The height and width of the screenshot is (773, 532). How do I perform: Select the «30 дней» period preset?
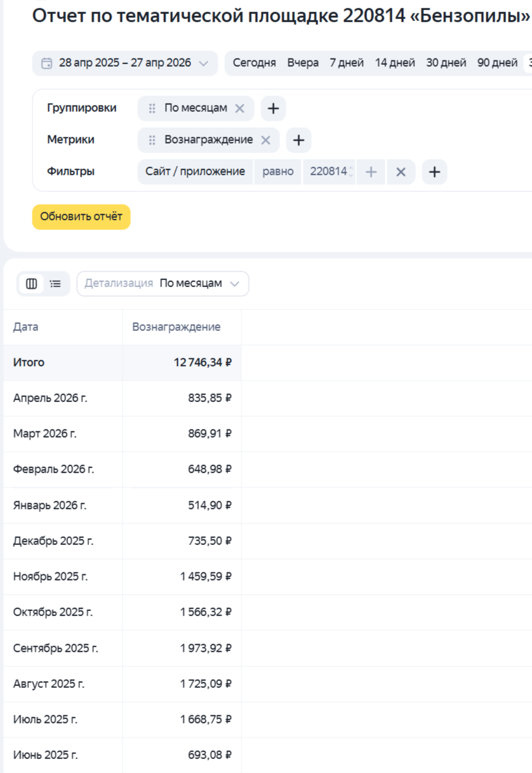point(446,63)
